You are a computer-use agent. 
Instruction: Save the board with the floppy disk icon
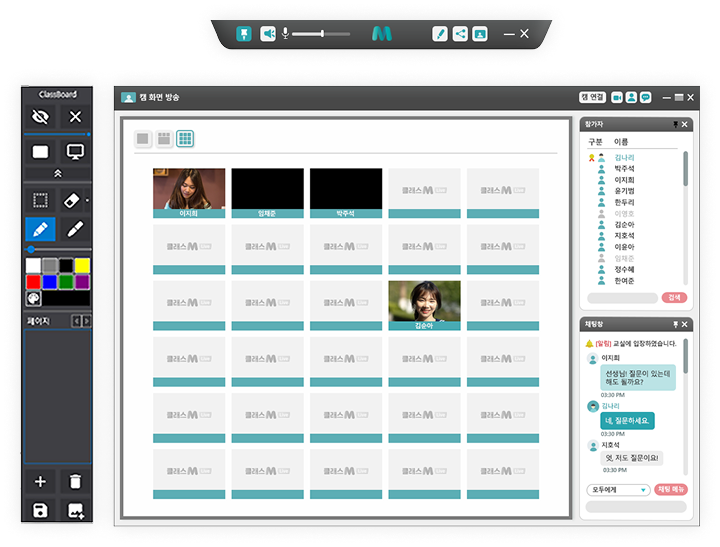pos(41,511)
